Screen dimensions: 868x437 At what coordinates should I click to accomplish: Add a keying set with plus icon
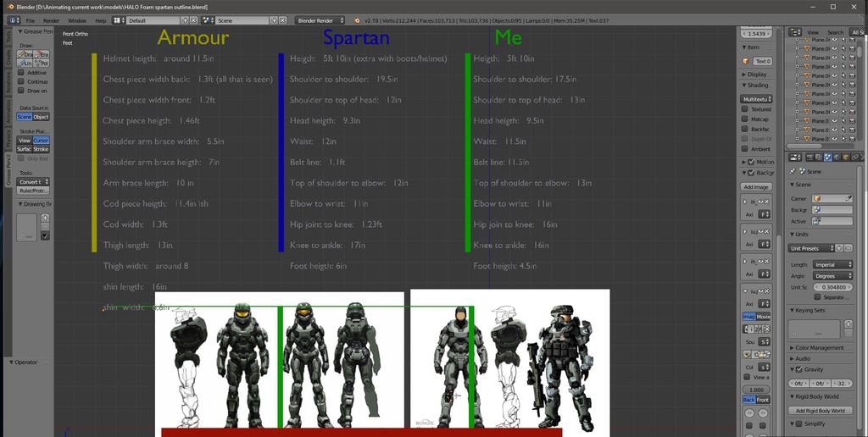(x=848, y=324)
